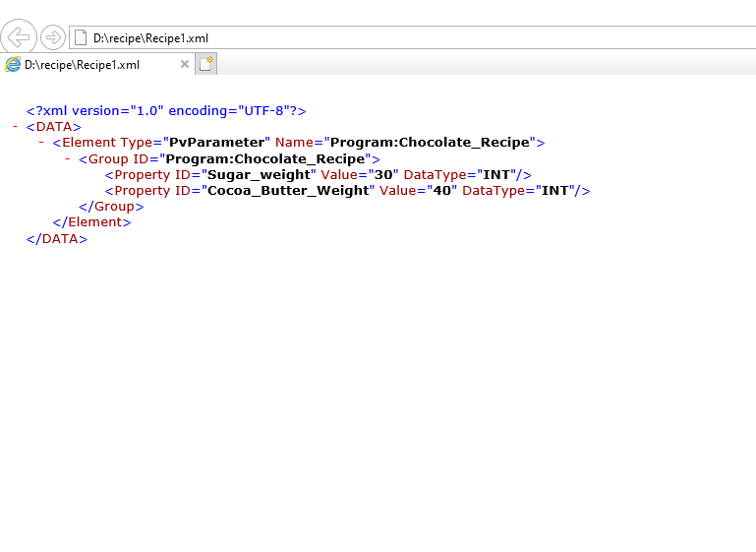Click Group ID value Program:Chocolate_Recipe
The width and height of the screenshot is (756, 552).
pyautogui.click(x=265, y=158)
